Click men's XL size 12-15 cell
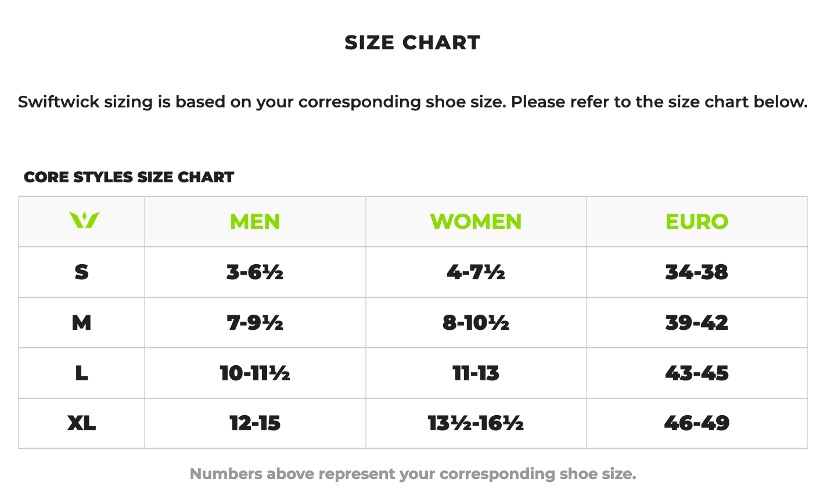 [255, 423]
